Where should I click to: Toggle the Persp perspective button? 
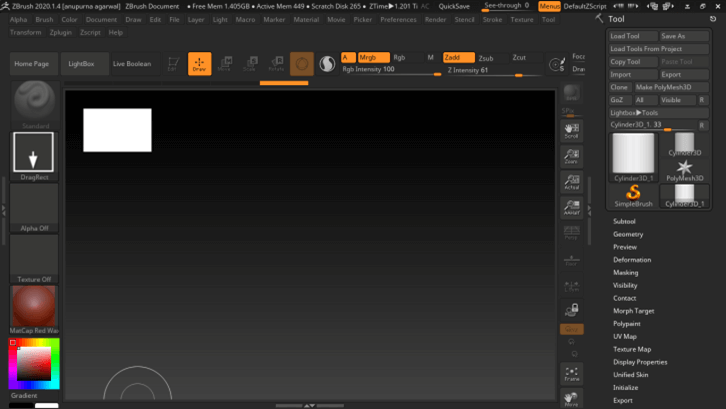click(572, 233)
